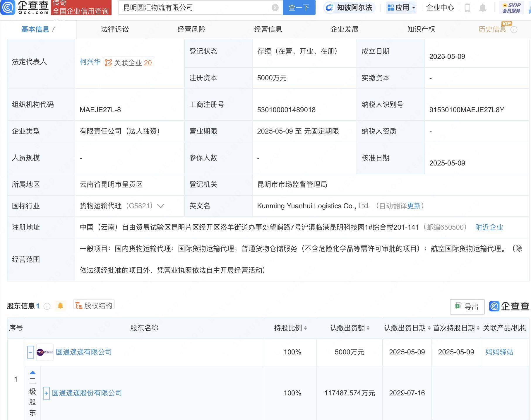Open notifications via the bell icon
This screenshot has width=531, height=420.
482,8
